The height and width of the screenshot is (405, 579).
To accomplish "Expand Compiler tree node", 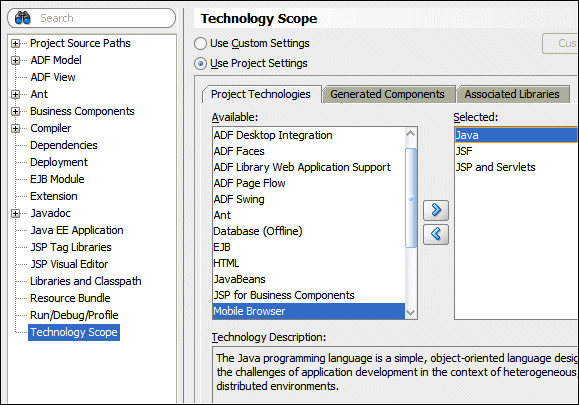I will [16, 128].
